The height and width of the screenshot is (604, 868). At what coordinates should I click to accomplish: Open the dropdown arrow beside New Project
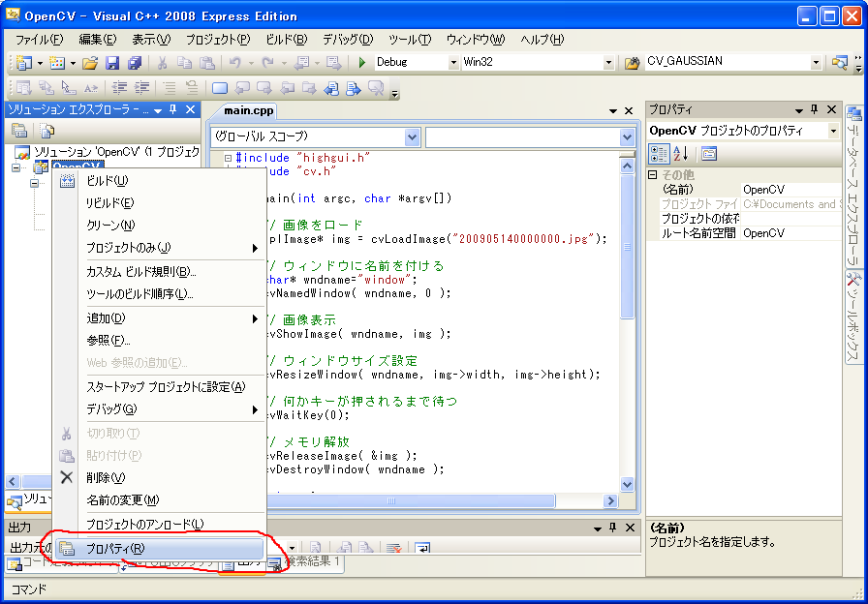(41, 63)
